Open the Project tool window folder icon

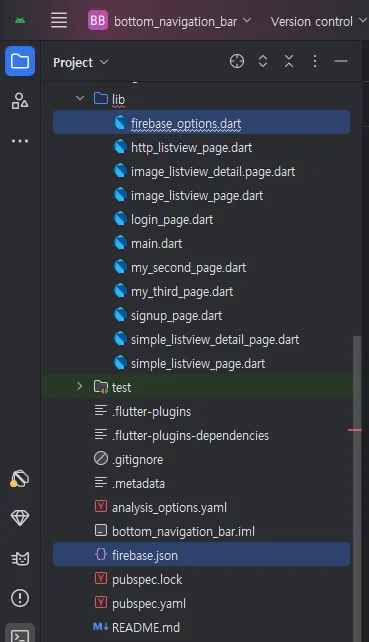point(20,61)
